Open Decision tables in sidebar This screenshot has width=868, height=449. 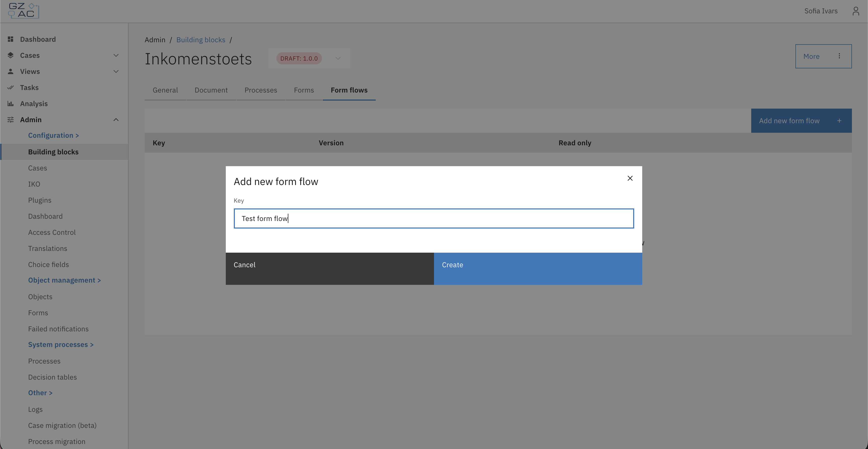tap(52, 377)
